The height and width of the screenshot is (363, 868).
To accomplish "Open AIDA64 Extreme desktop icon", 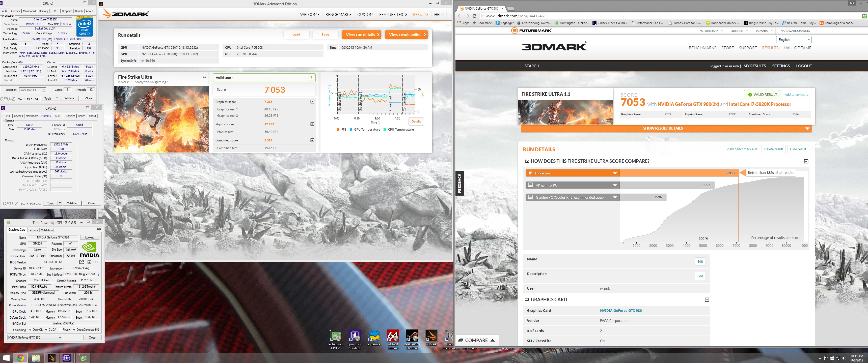I will (393, 339).
